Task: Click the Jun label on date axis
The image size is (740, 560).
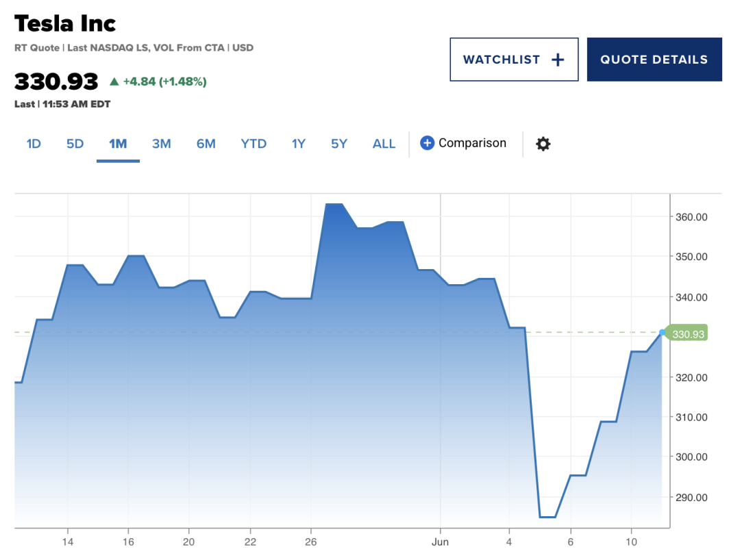Action: tap(439, 542)
